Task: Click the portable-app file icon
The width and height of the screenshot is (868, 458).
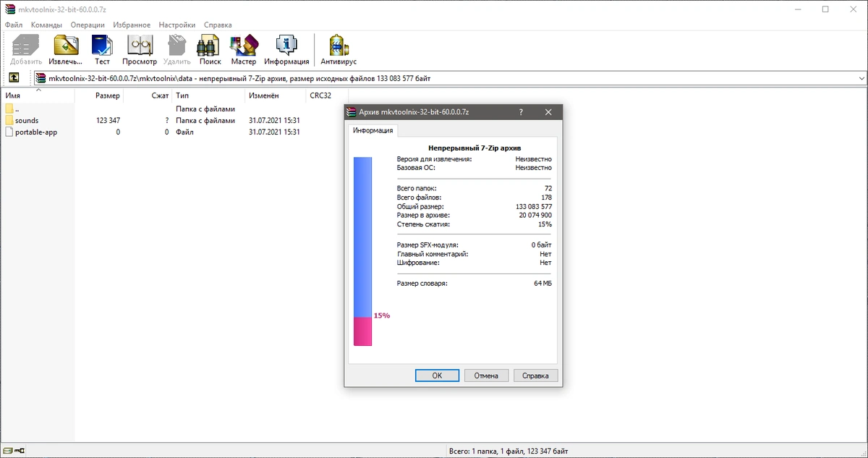Action: pyautogui.click(x=9, y=132)
